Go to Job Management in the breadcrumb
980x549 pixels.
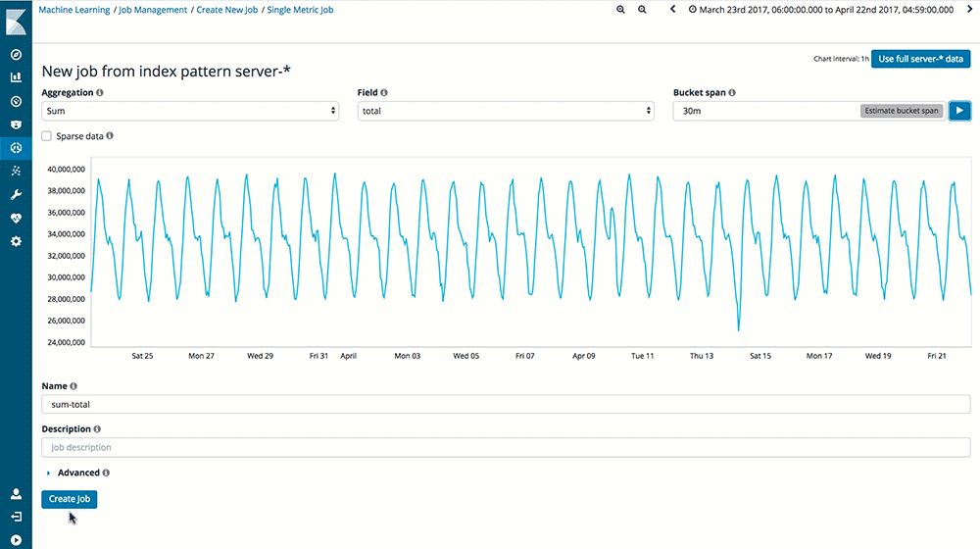[x=153, y=10]
